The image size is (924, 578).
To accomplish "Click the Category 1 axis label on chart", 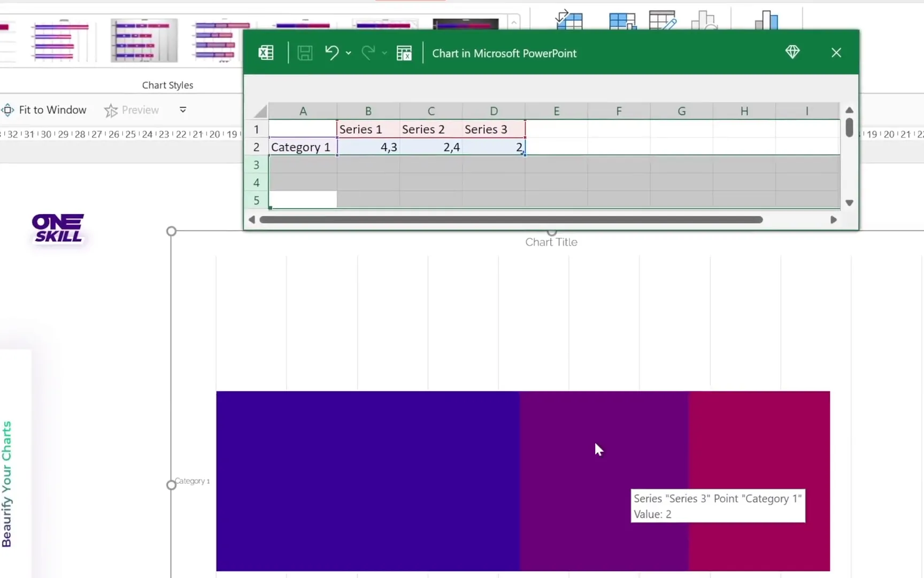I will 192,481.
